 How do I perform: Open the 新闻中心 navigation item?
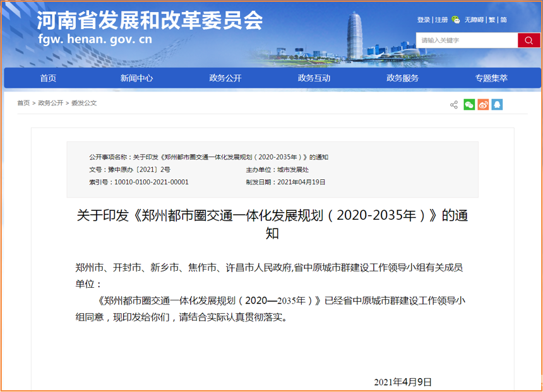[136, 78]
